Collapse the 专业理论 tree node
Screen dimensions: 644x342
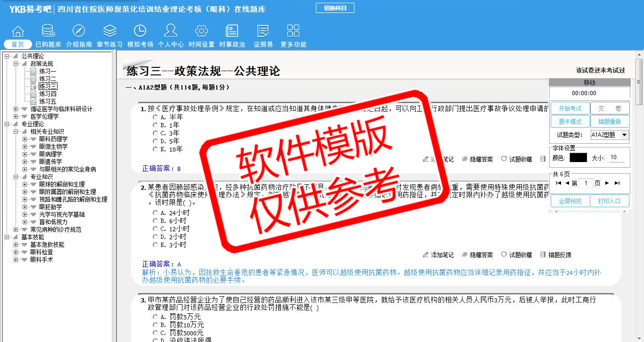[7, 124]
